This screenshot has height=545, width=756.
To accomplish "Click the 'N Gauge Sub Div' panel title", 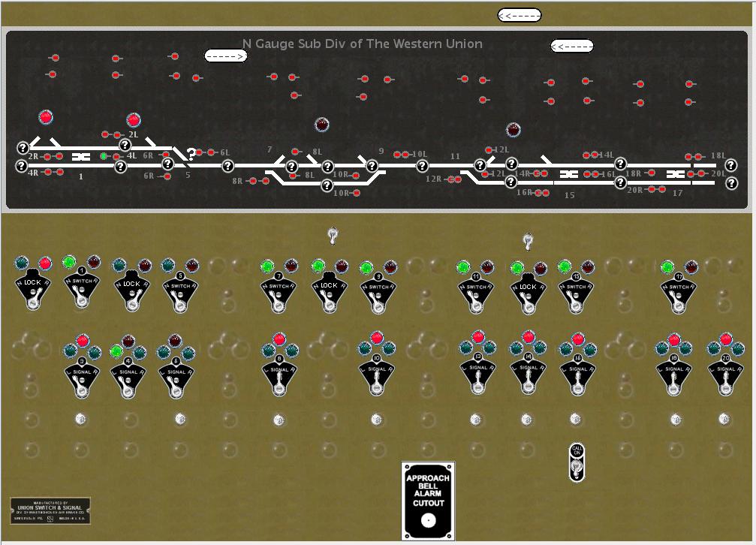I will coord(362,44).
